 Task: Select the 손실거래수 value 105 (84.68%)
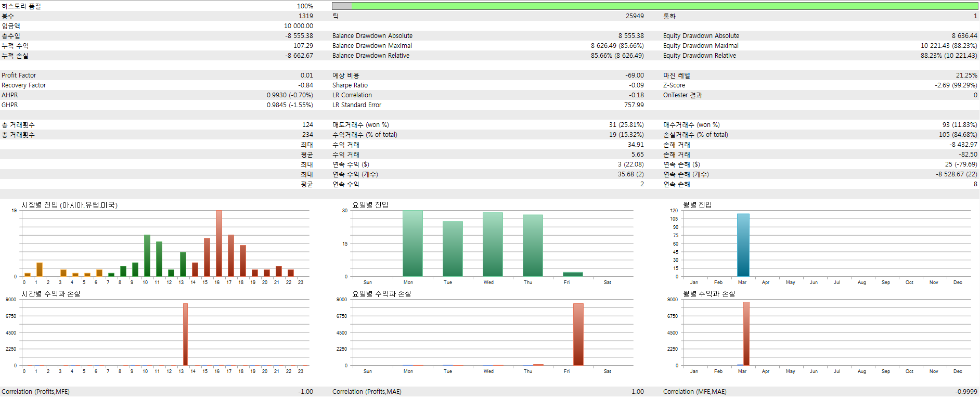coord(958,135)
